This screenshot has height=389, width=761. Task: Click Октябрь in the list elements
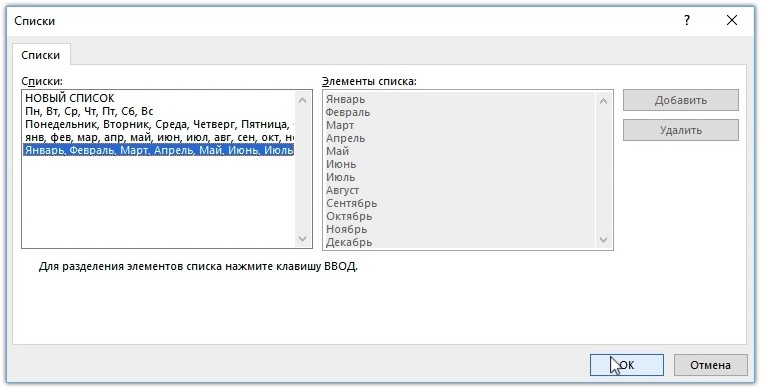349,216
